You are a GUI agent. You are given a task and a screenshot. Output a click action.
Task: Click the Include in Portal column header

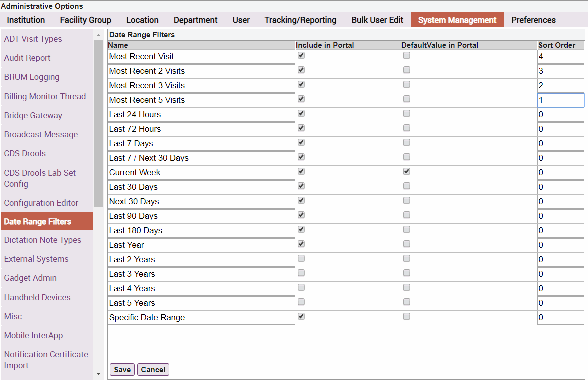click(x=348, y=45)
